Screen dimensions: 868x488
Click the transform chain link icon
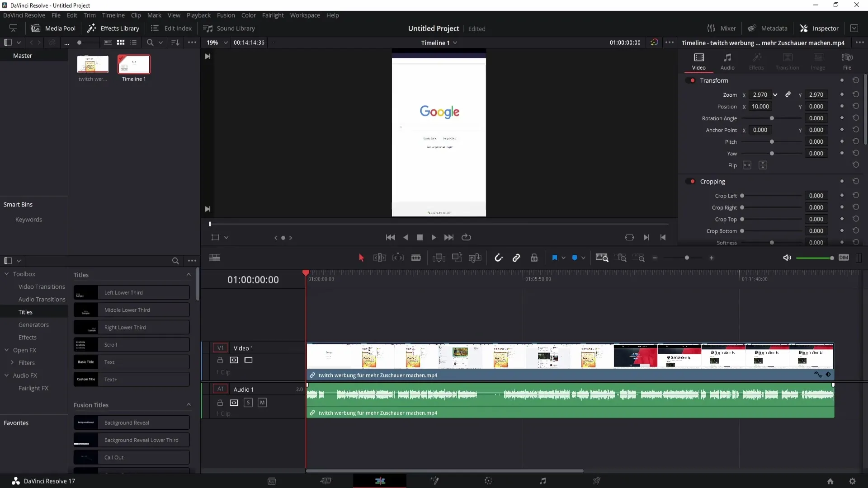coord(788,94)
